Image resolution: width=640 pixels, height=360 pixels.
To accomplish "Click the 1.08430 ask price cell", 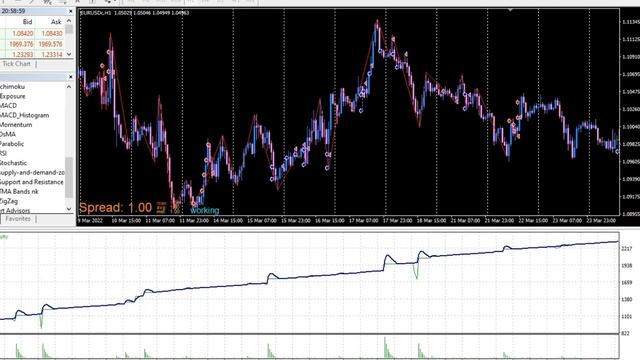I will pyautogui.click(x=52, y=33).
